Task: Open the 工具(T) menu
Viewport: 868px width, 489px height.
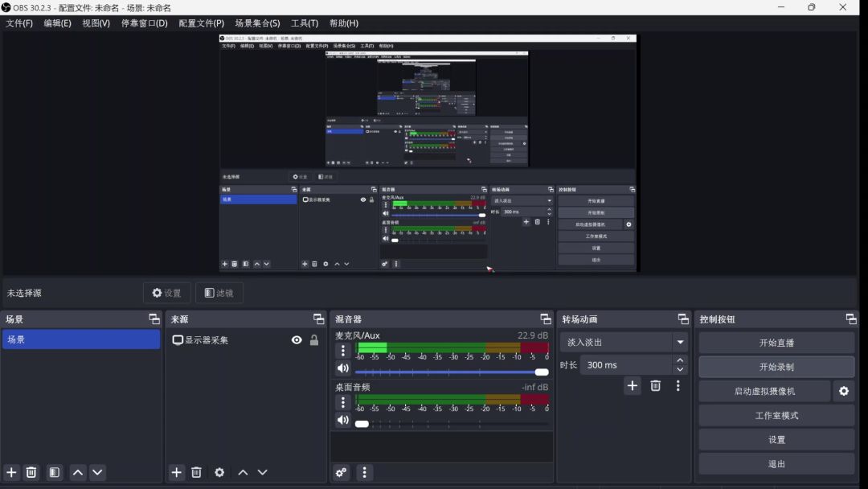Action: coord(305,23)
